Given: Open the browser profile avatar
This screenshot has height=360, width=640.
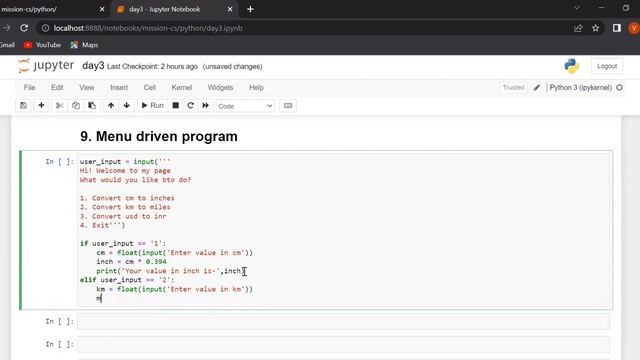Looking at the screenshot, I should tap(634, 28).
